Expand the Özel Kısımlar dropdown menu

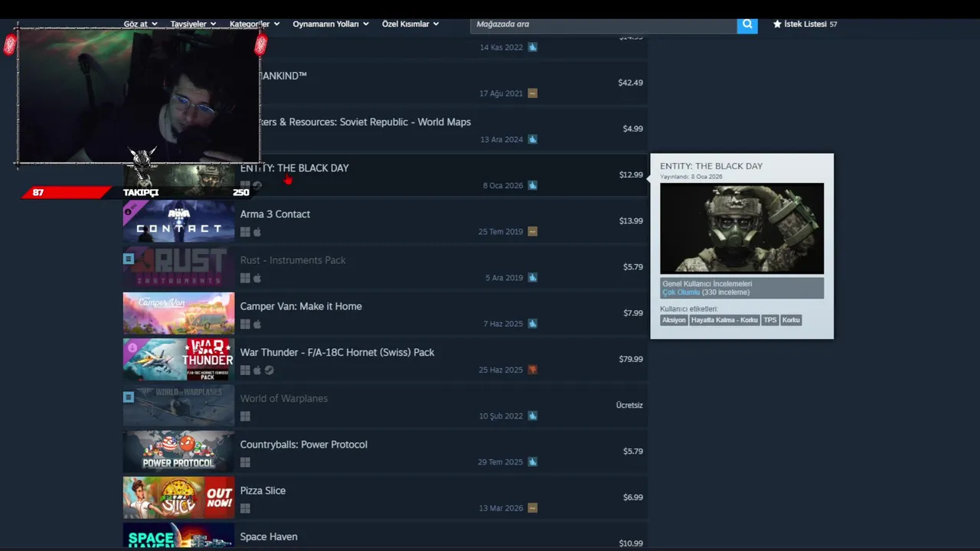coord(410,24)
